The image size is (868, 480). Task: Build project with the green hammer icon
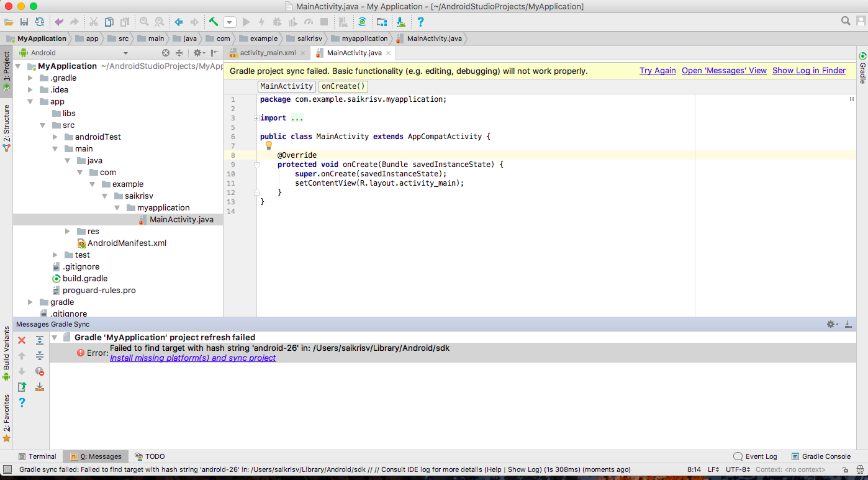pos(214,22)
